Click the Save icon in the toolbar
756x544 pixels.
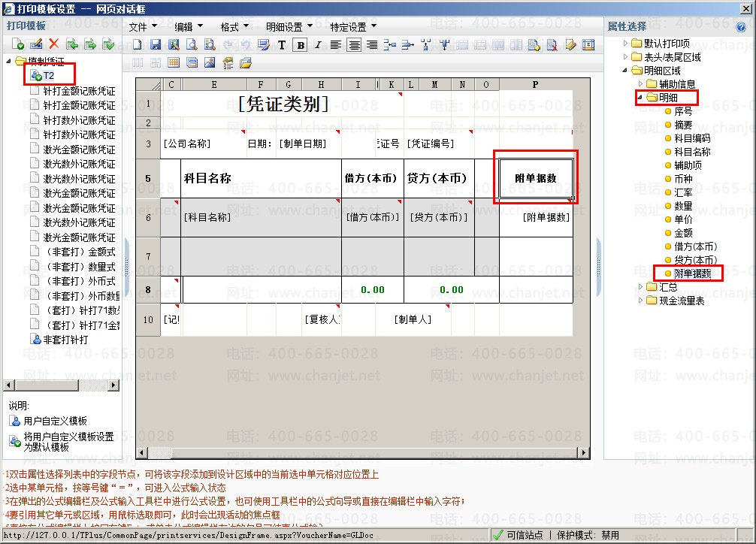tap(156, 45)
